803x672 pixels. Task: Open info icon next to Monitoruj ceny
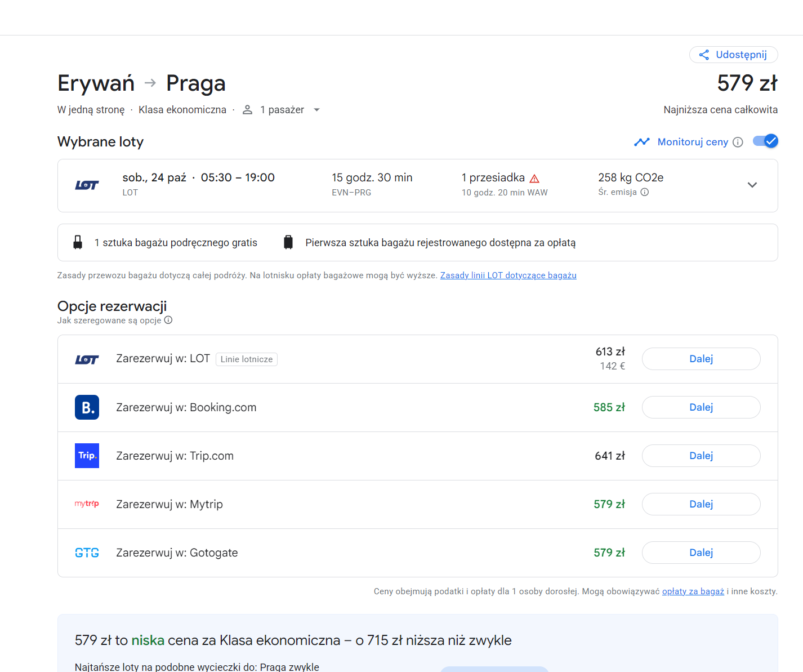[738, 142]
